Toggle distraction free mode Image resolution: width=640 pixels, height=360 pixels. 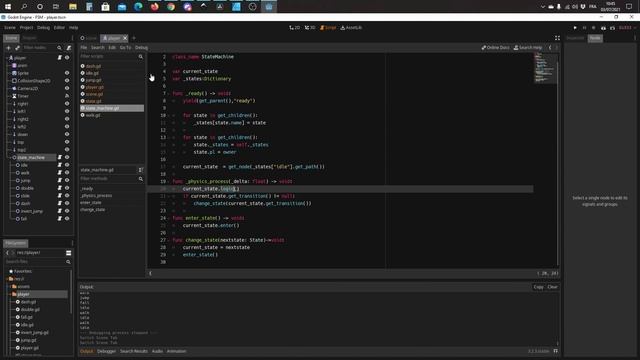(557, 38)
